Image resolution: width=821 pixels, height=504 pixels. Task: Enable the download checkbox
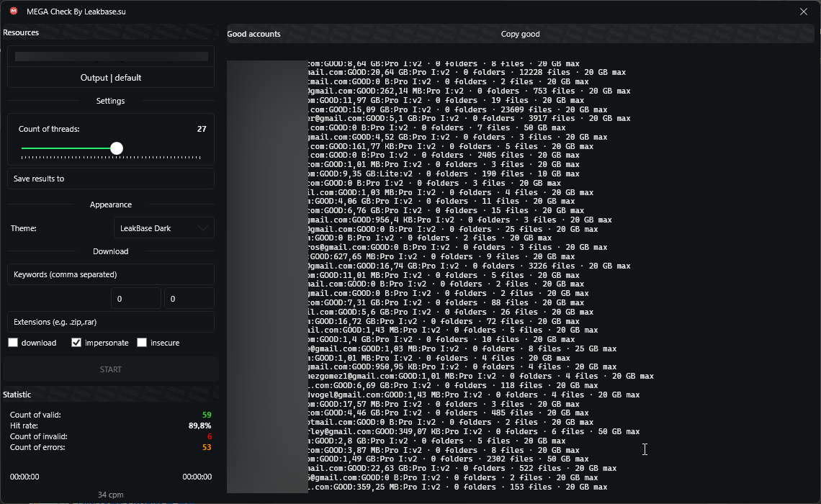click(13, 343)
